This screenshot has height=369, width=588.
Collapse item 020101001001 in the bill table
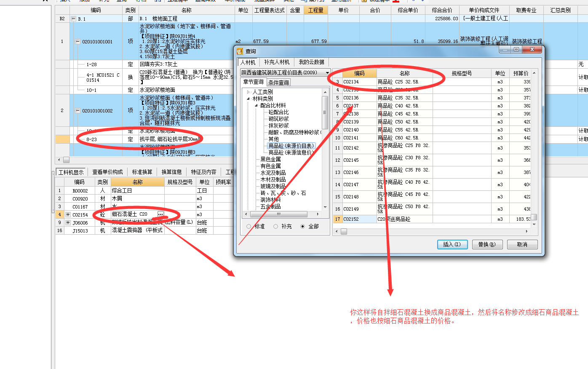78,42
